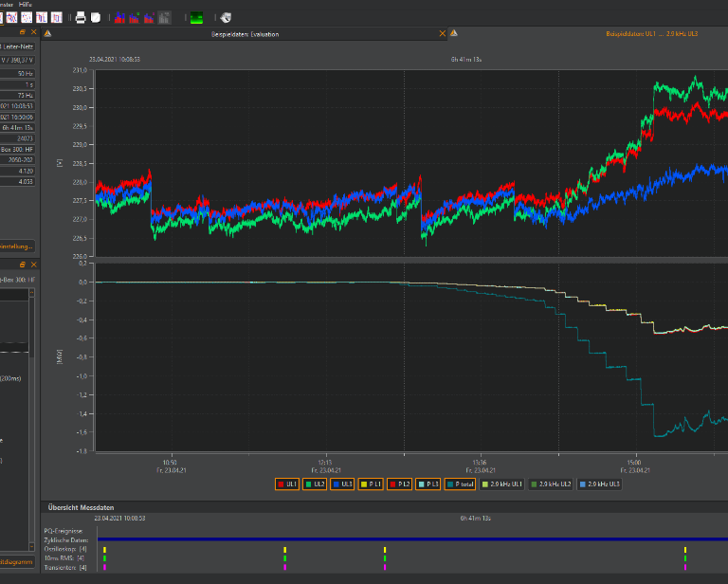Enable the 2.9 kHz UL2 trace
The image size is (728, 584).
551,484
